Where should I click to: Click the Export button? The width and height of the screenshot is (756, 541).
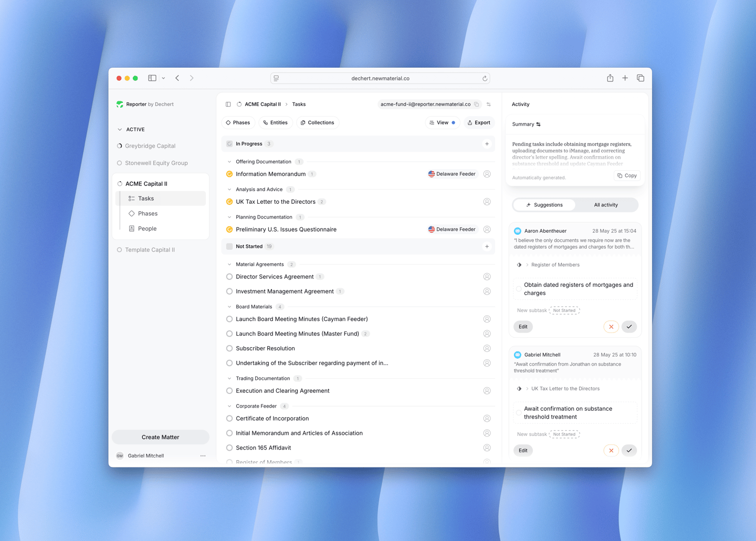479,123
